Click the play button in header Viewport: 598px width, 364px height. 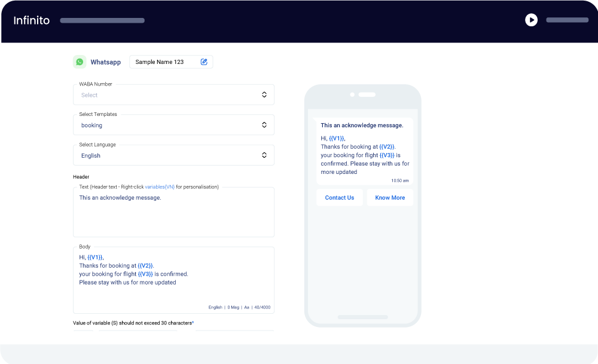click(x=531, y=20)
